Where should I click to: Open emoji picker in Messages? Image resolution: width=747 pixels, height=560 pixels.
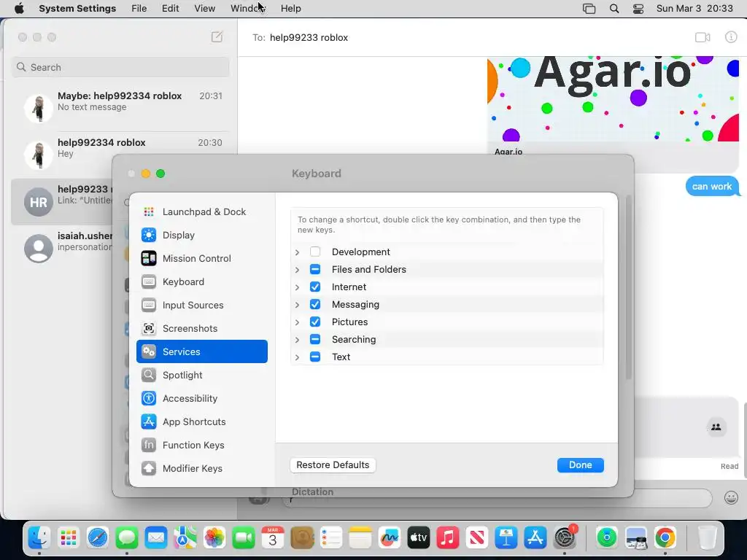pos(731,497)
